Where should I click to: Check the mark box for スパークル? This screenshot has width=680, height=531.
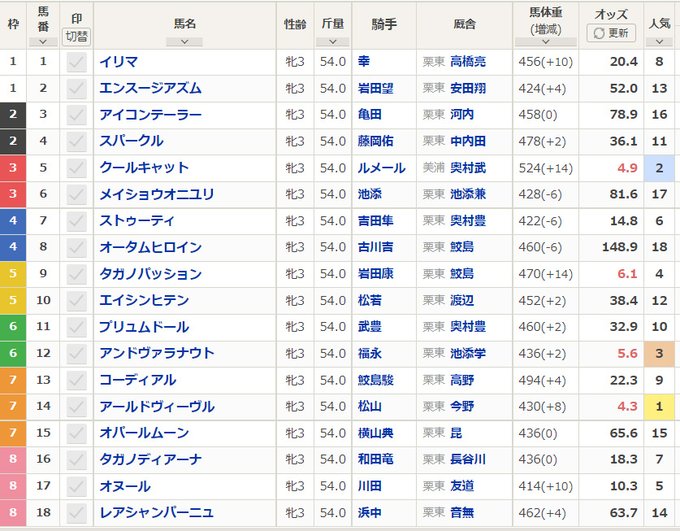click(x=76, y=141)
